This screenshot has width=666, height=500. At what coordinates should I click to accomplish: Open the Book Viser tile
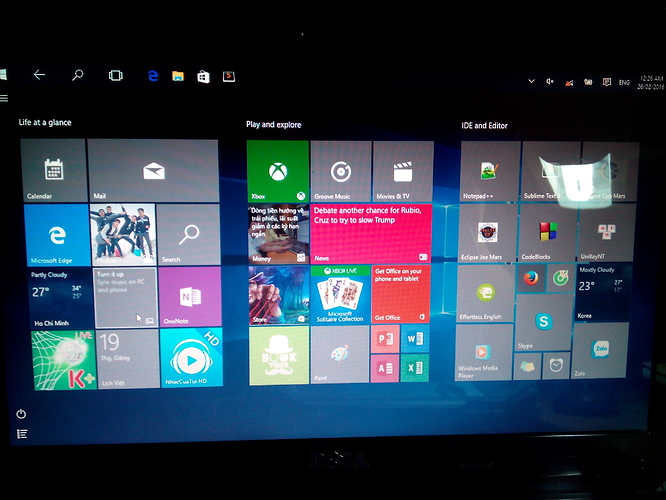click(279, 356)
